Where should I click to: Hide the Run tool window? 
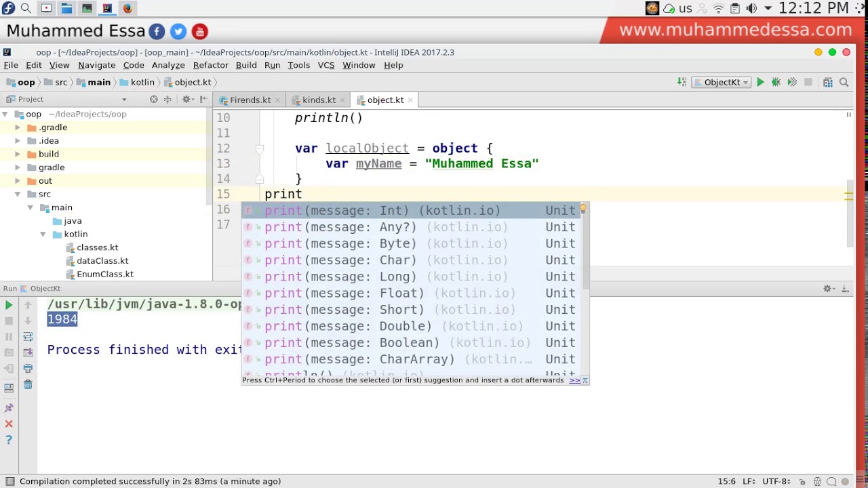click(845, 289)
